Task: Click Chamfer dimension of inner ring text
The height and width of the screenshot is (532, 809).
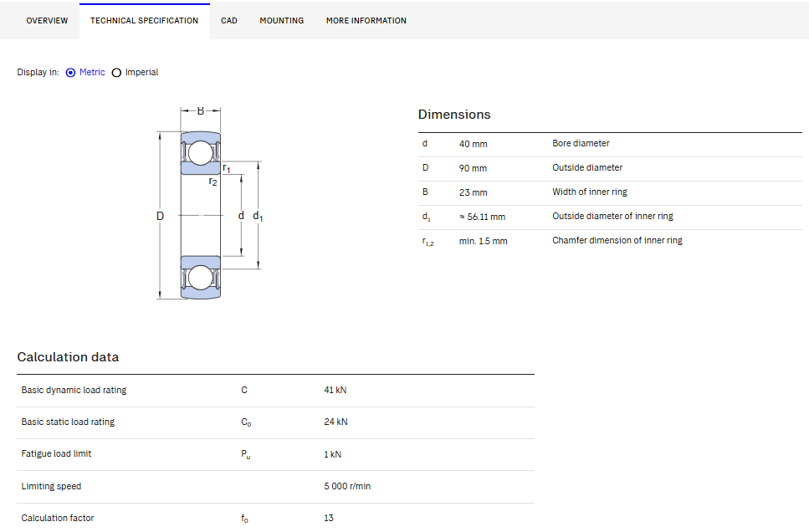Action: click(x=617, y=240)
